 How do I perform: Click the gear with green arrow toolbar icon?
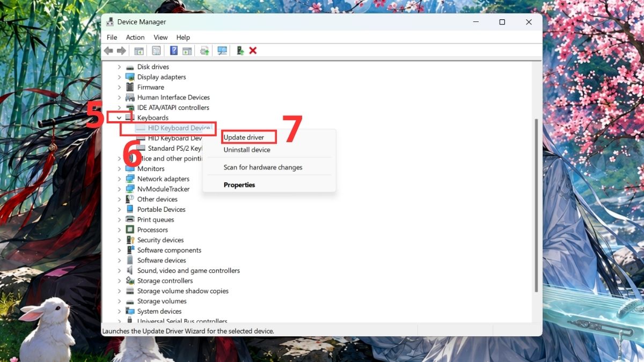[x=204, y=50]
